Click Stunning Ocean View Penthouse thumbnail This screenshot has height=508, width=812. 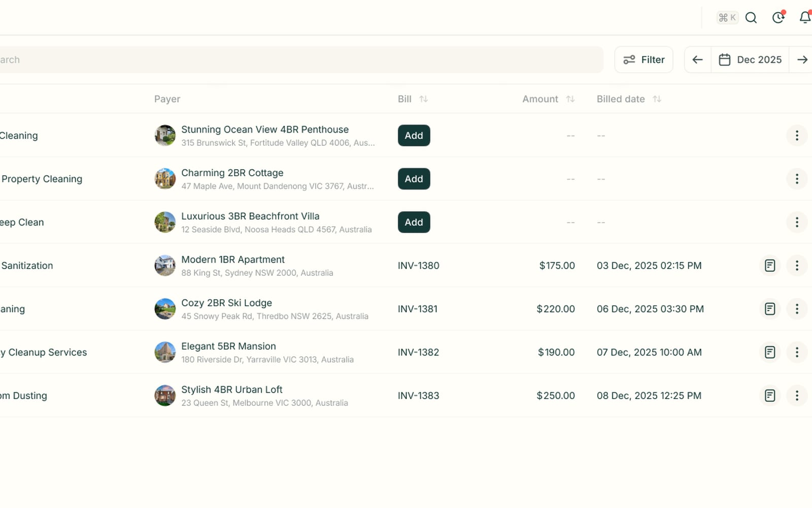165,136
